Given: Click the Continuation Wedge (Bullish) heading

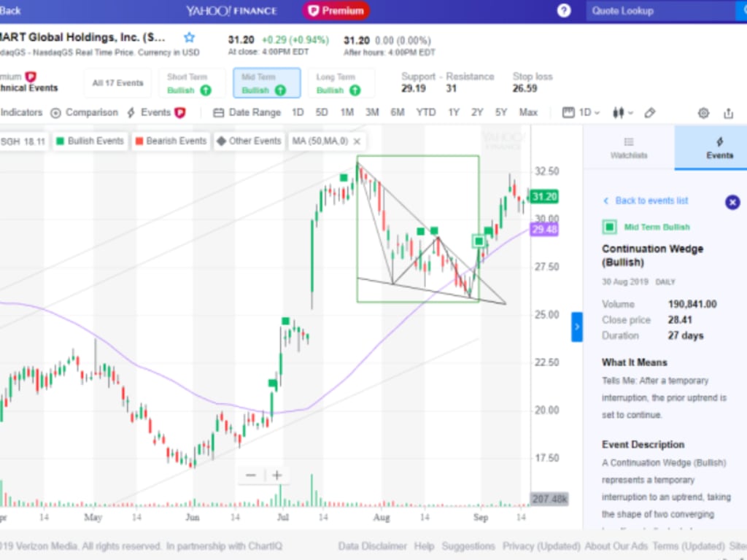Looking at the screenshot, I should pos(652,255).
